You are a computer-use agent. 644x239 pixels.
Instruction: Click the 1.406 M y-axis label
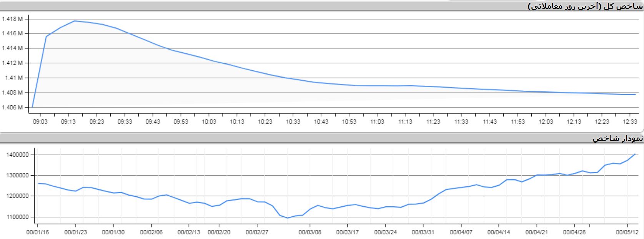pos(12,107)
